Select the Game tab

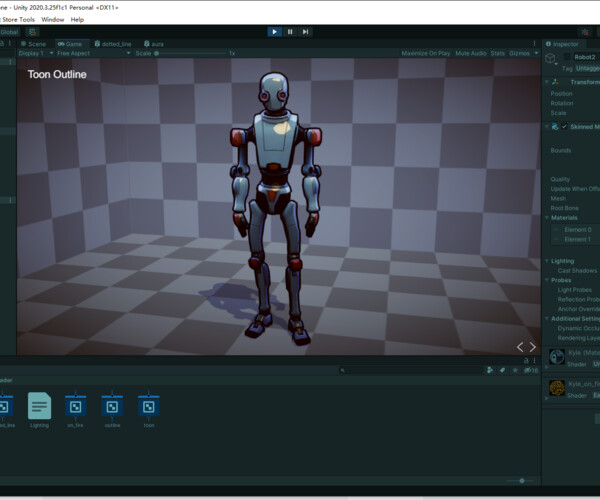click(70, 44)
